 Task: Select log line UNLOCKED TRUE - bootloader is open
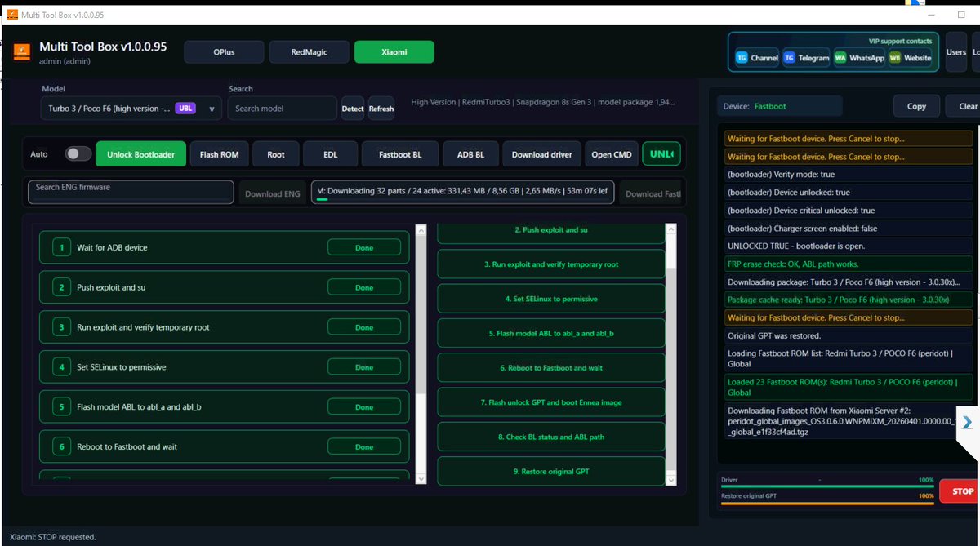[x=849, y=246]
